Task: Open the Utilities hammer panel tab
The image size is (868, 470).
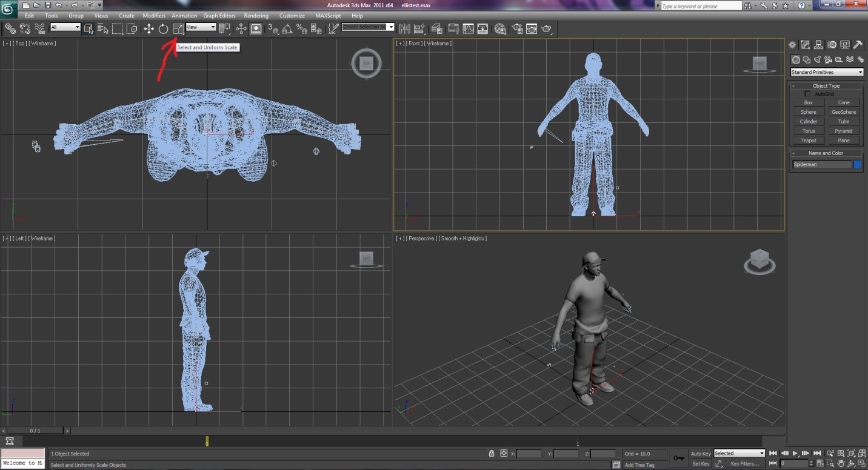Action: 858,45
